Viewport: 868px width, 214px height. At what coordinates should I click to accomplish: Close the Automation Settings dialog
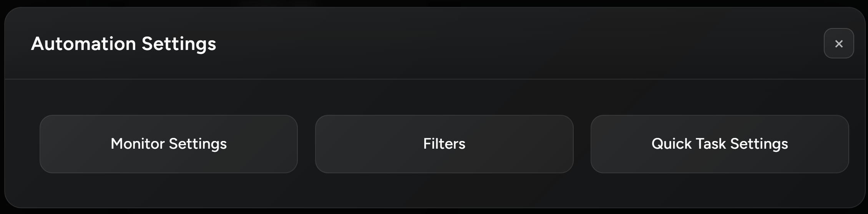pyautogui.click(x=838, y=43)
